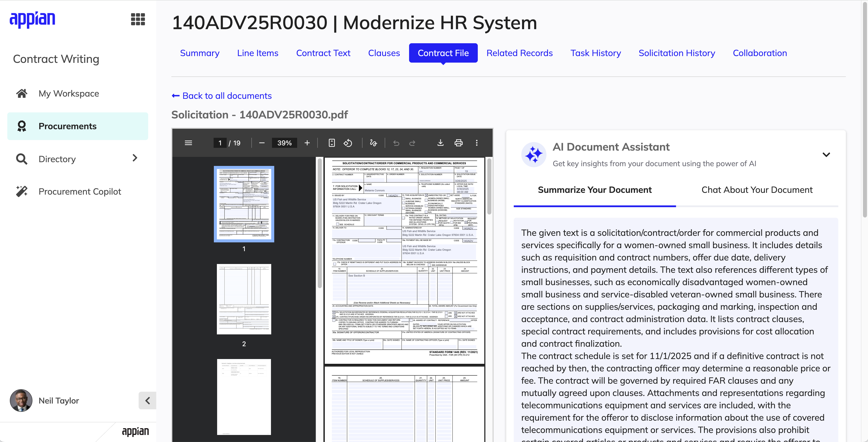The image size is (868, 442).
Task: Zoom out the PDF with minus icon
Action: (262, 143)
